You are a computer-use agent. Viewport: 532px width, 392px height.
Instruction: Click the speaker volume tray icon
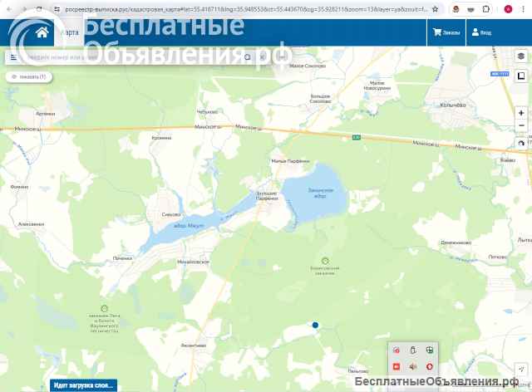coord(412,366)
